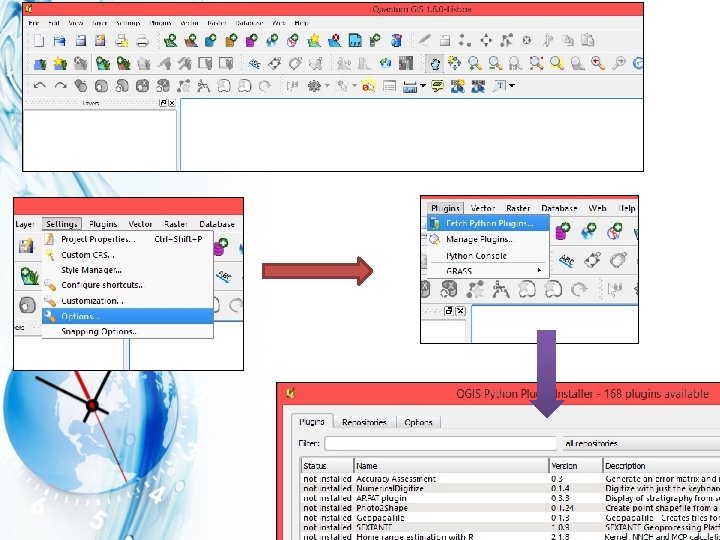The height and width of the screenshot is (540, 720).
Task: Click the Composer Manager printer icon
Action: pyautogui.click(x=142, y=41)
